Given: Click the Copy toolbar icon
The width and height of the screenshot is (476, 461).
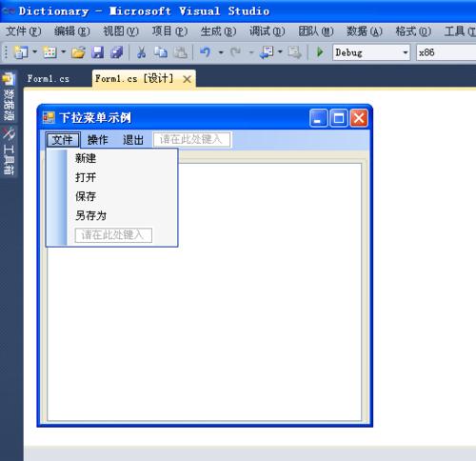Looking at the screenshot, I should click(x=161, y=52).
